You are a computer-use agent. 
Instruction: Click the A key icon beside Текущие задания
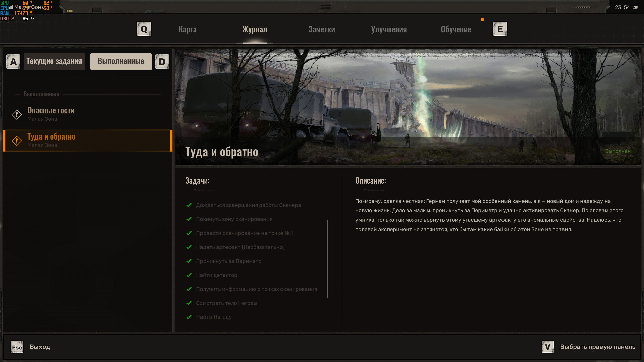pos(13,62)
